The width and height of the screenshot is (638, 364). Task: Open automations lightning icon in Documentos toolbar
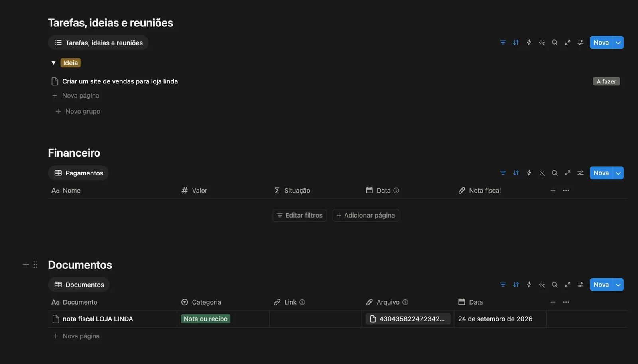529,285
